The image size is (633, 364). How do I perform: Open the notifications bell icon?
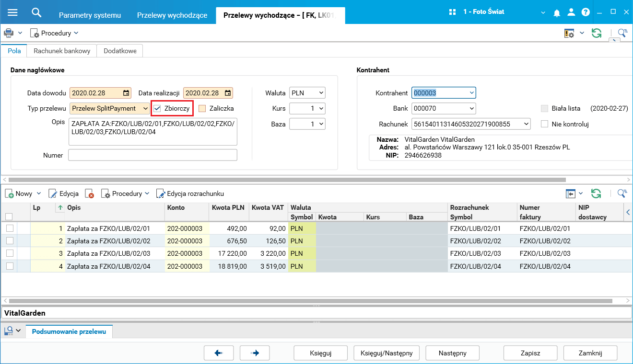coord(557,13)
